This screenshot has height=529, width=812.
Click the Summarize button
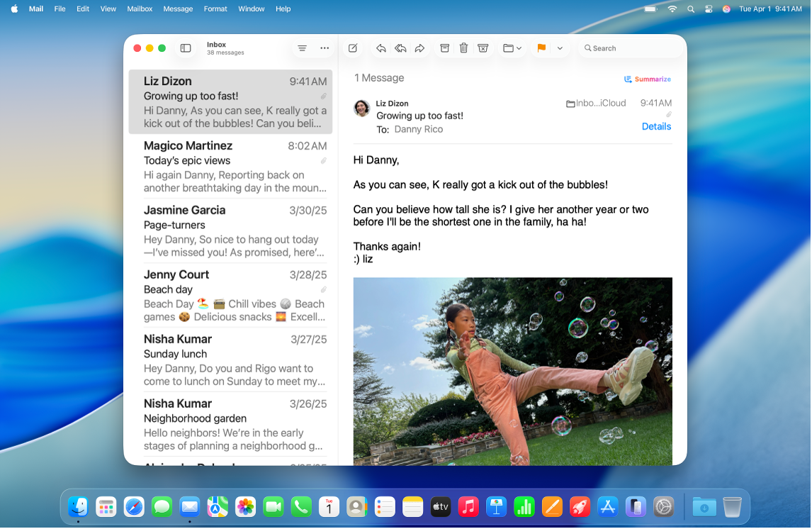[x=647, y=79]
